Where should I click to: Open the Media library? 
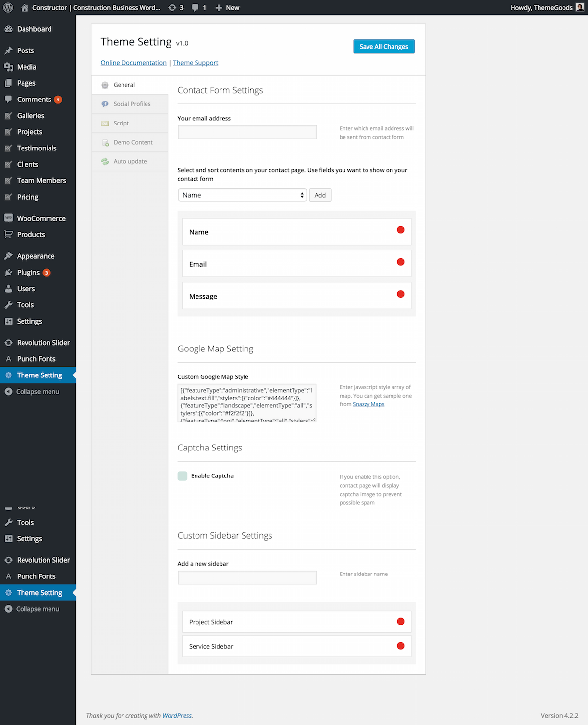(26, 67)
